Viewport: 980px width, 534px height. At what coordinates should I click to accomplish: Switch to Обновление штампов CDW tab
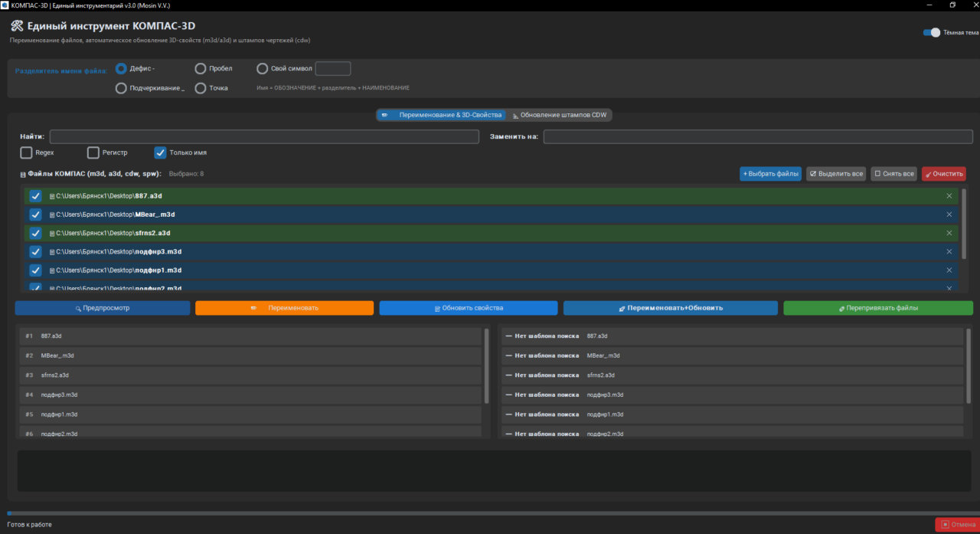(x=560, y=115)
